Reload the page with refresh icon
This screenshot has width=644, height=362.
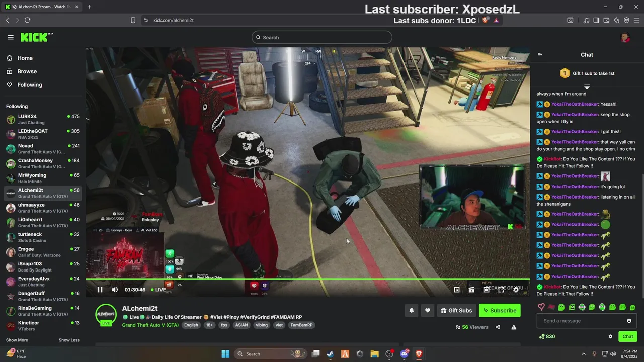pos(27,20)
